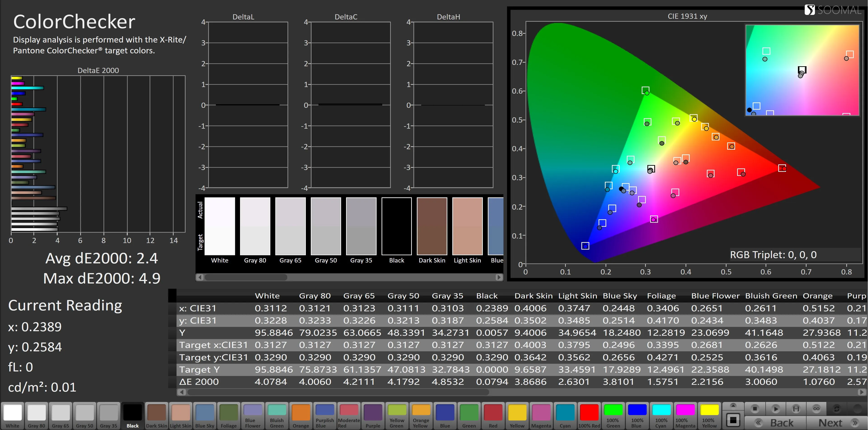The width and height of the screenshot is (868, 430).
Task: Click the data table's horizontal scrollbar thumb
Action: point(338,392)
